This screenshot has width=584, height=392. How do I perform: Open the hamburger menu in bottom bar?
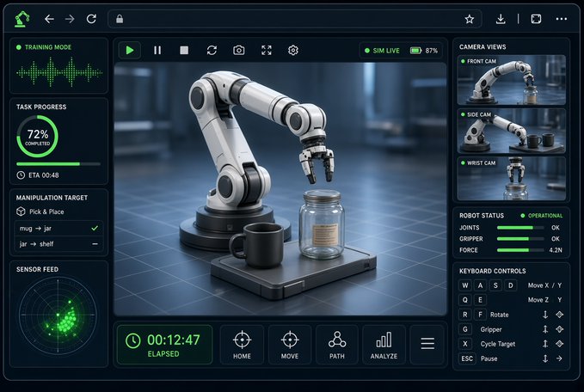click(x=427, y=343)
